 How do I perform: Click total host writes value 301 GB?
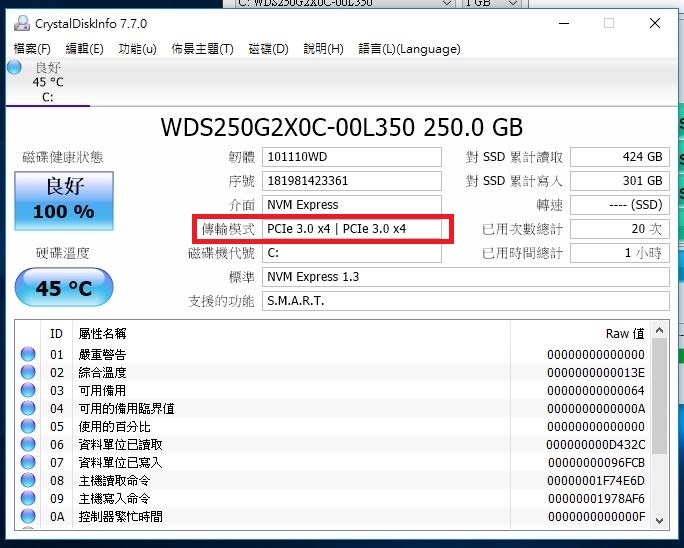(x=620, y=181)
